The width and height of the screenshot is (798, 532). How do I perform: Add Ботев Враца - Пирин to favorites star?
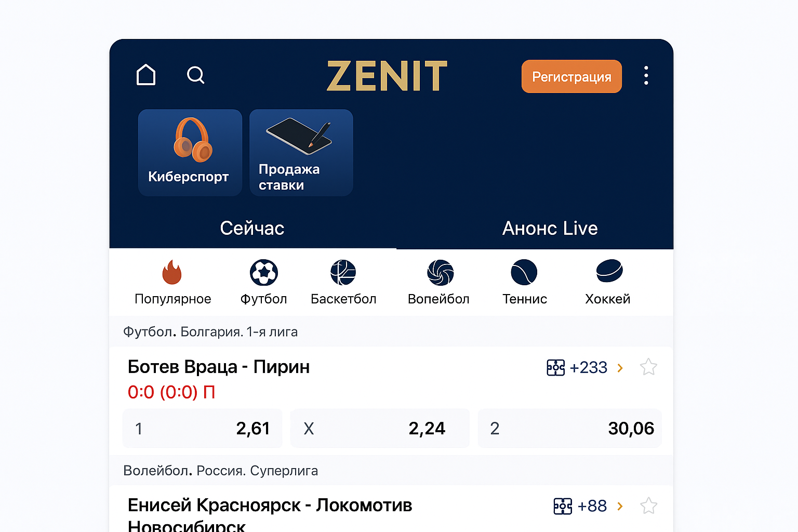pyautogui.click(x=648, y=367)
